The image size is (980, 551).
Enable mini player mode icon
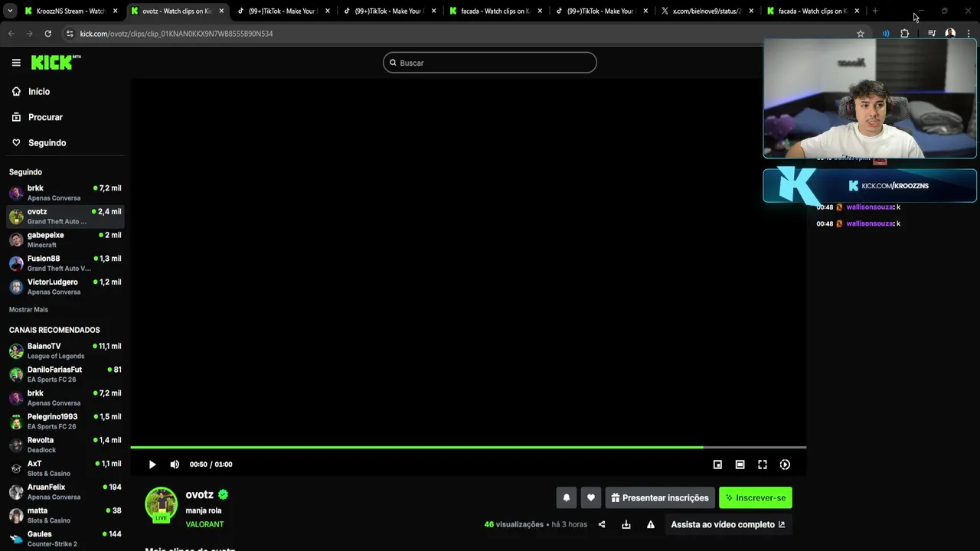coord(717,465)
